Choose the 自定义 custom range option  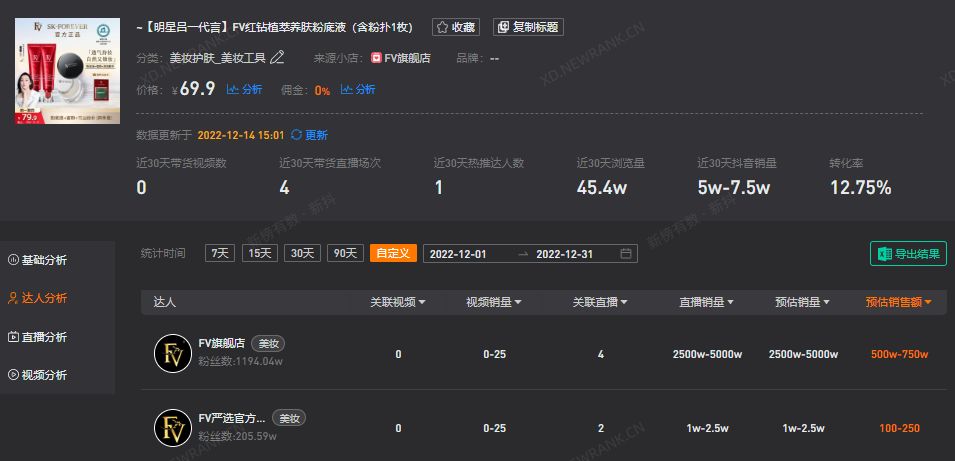pos(393,253)
